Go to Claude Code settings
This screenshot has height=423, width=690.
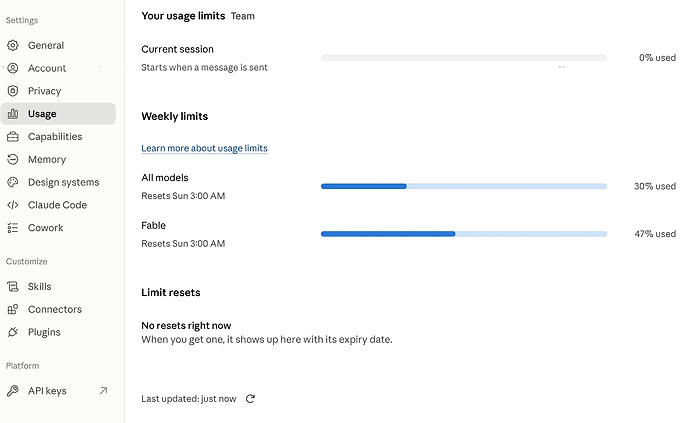coord(58,205)
